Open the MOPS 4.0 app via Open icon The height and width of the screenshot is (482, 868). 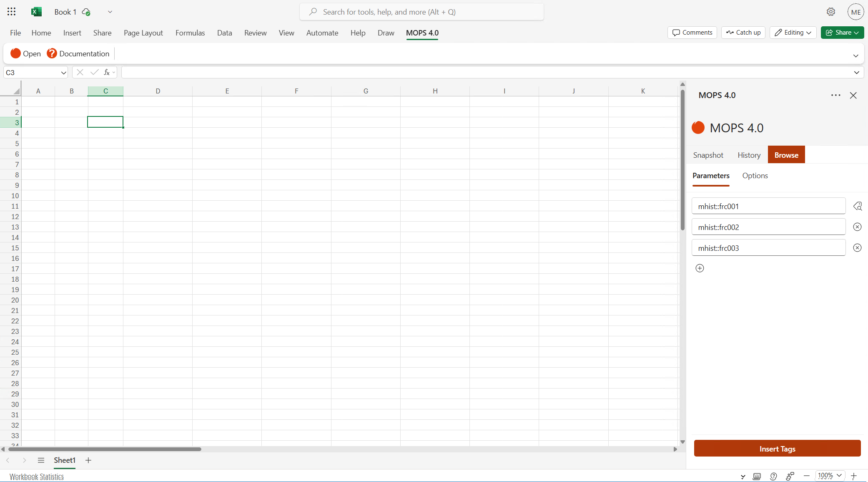pos(26,53)
